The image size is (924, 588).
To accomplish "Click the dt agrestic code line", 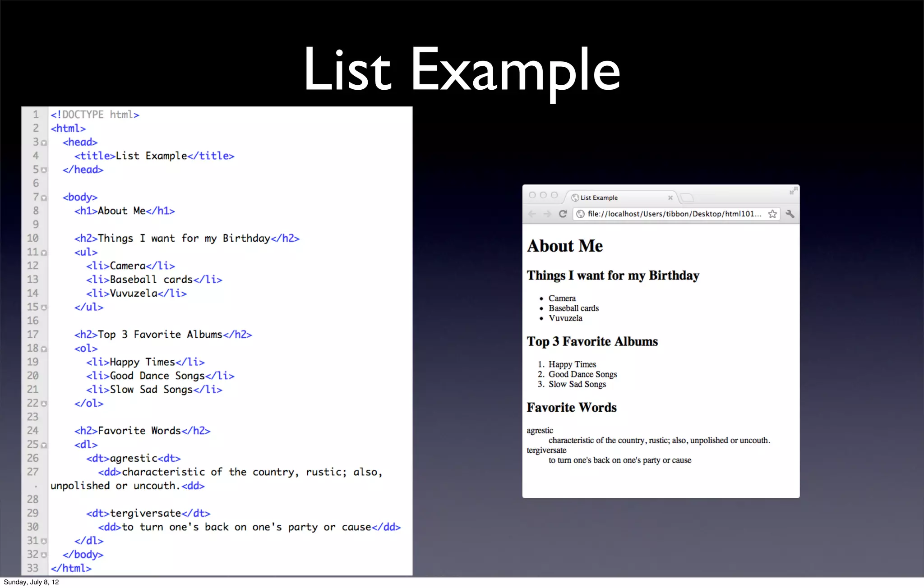I will (x=134, y=459).
